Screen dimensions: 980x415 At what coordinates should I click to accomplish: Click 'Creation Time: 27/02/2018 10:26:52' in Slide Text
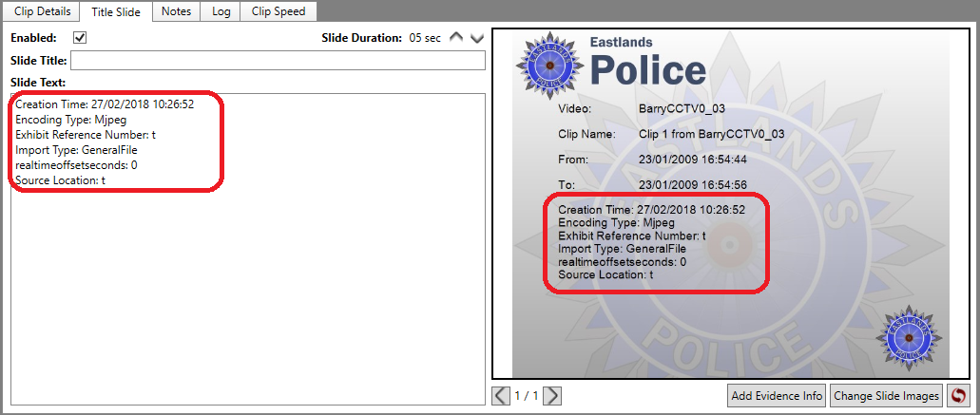pos(105,104)
